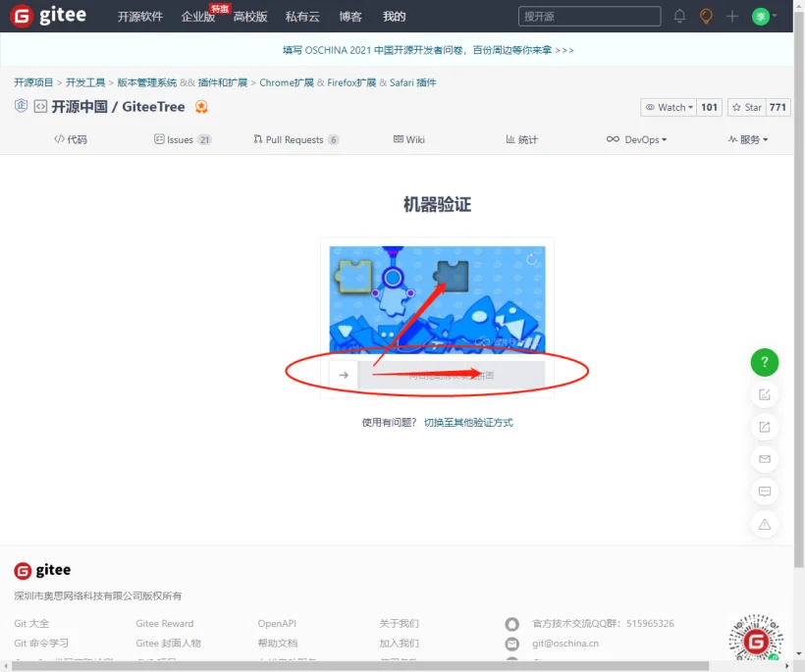Open the 开源中国 owner link
The image size is (805, 672).
coord(80,107)
